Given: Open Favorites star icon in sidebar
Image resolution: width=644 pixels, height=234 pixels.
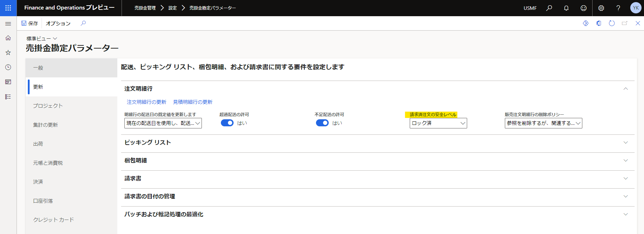Looking at the screenshot, I should [x=8, y=53].
